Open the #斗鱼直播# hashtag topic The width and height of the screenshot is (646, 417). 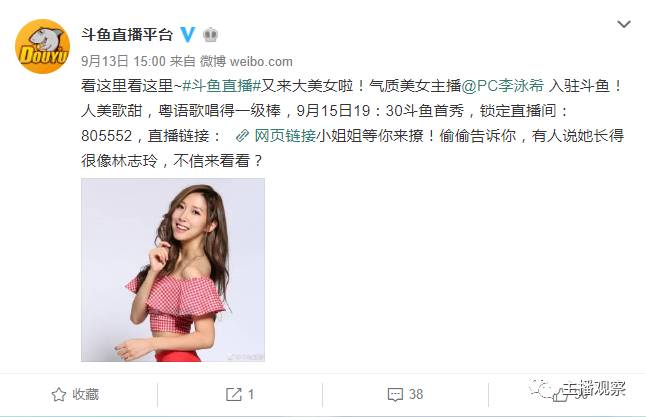(x=222, y=86)
